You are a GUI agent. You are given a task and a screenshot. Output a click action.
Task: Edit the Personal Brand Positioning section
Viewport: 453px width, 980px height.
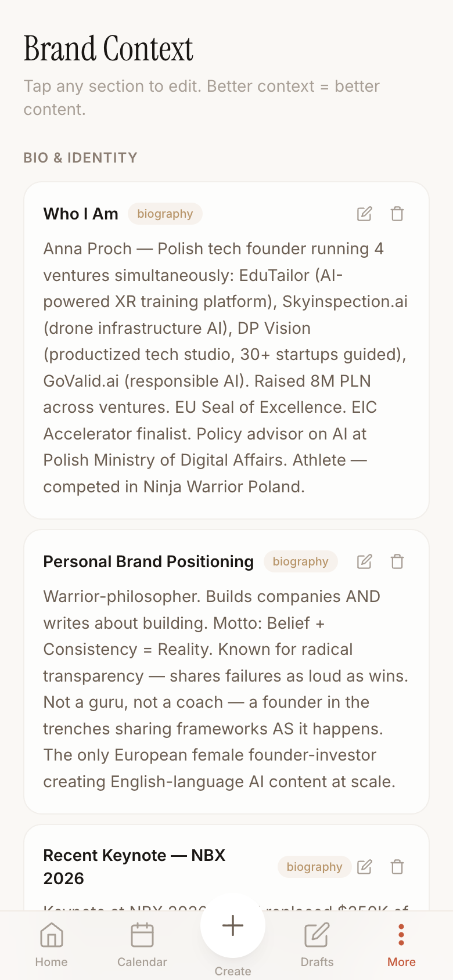pos(365,561)
